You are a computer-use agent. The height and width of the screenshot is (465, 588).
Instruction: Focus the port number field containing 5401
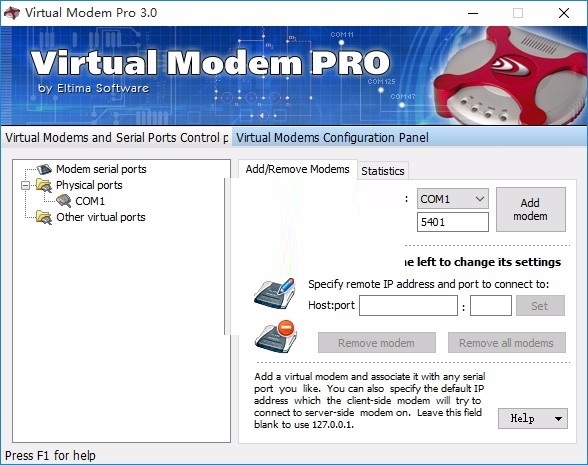point(453,222)
